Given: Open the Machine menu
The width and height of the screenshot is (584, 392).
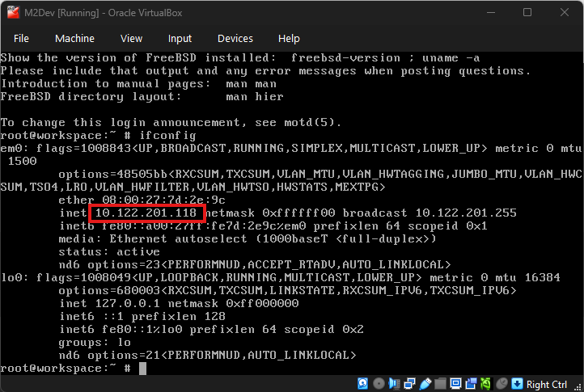Looking at the screenshot, I should [x=74, y=38].
